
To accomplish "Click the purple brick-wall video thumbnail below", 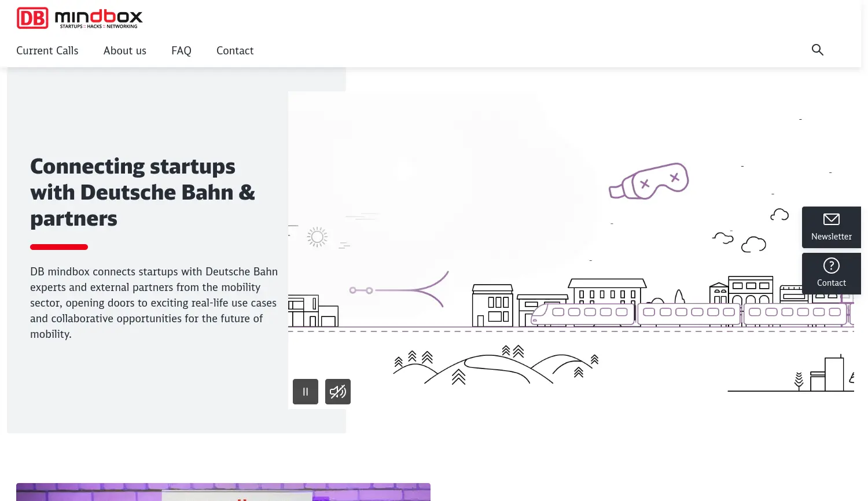I will [x=223, y=492].
